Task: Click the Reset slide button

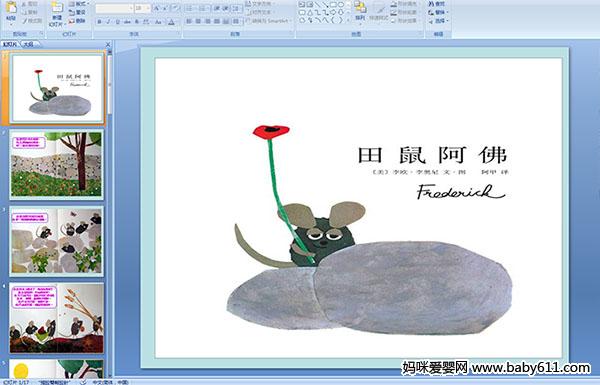Action: [78, 13]
